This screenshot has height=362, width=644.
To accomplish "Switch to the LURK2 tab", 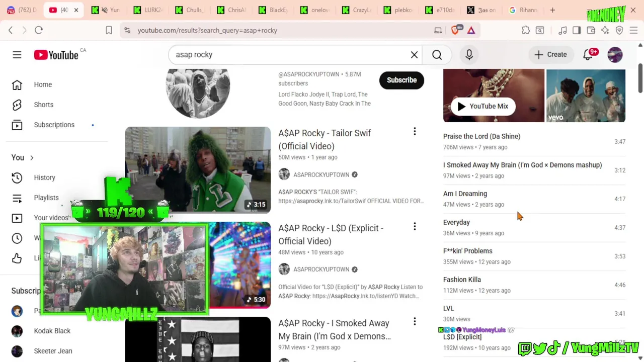I will (147, 10).
